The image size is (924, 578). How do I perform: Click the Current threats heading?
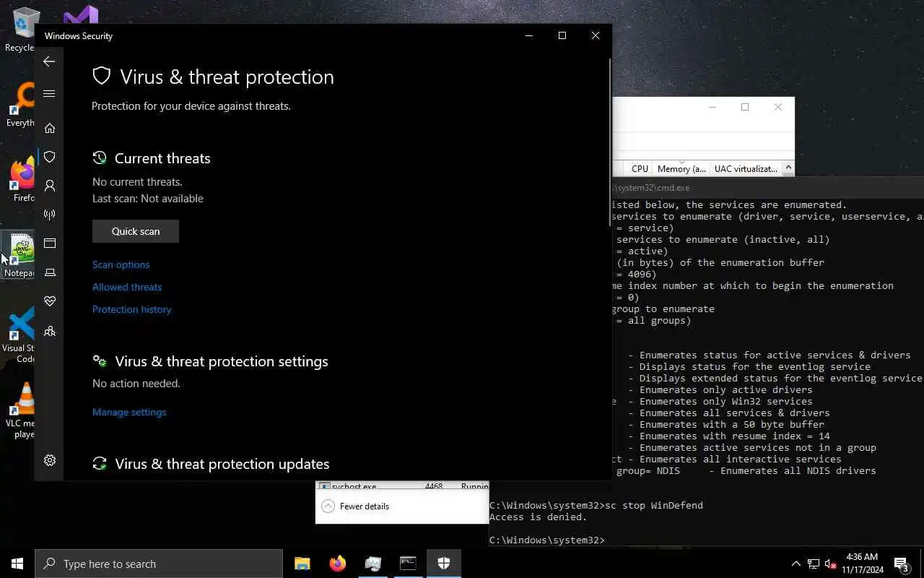click(162, 158)
